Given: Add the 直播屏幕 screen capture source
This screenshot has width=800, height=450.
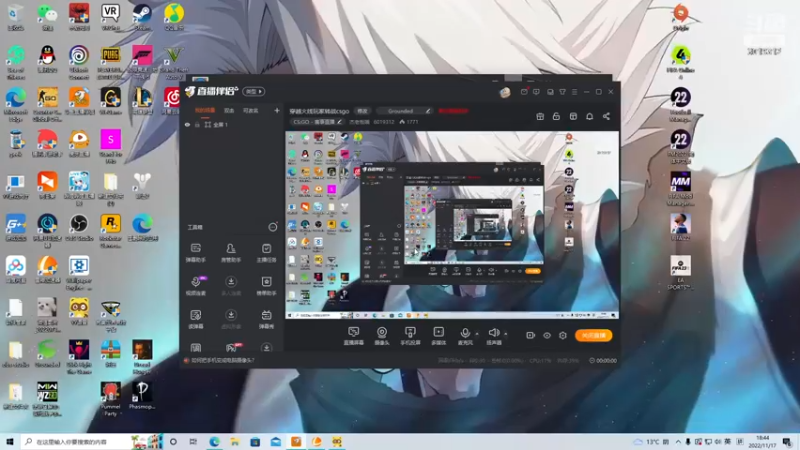Looking at the screenshot, I should pos(353,336).
